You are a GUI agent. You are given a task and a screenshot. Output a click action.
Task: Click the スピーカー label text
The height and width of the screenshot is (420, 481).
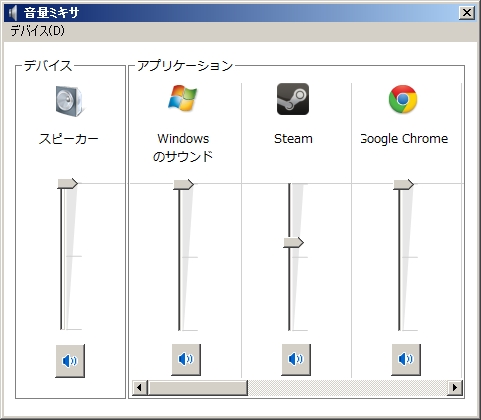(68, 139)
